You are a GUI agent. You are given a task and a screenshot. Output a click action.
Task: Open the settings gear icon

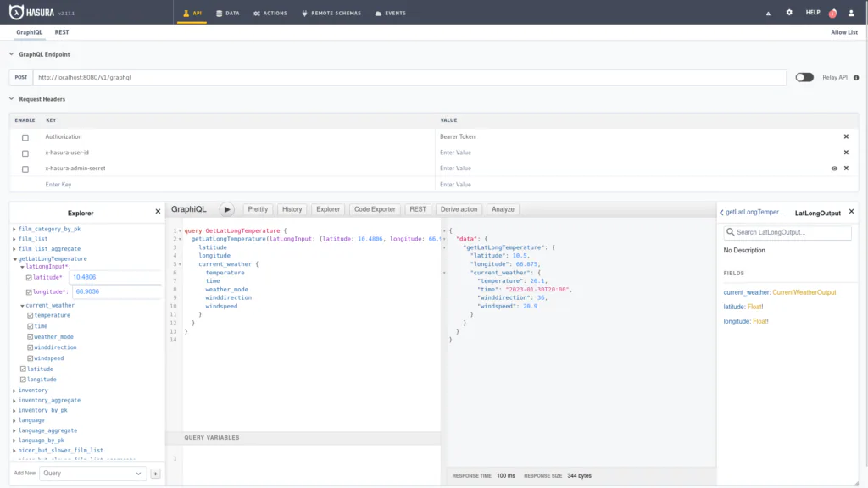(789, 12)
